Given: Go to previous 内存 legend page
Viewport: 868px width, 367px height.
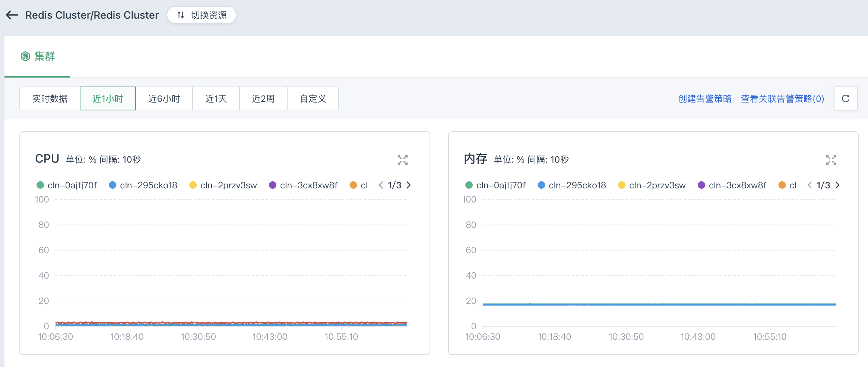Looking at the screenshot, I should (810, 185).
